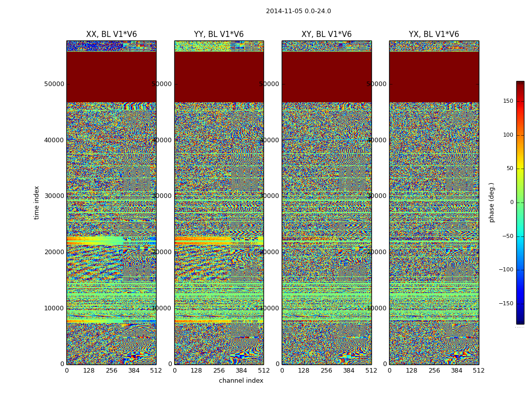Image resolution: width=532 pixels, height=405 pixels.
Task: Click the 'channel index' x-axis label
Action: (241, 381)
